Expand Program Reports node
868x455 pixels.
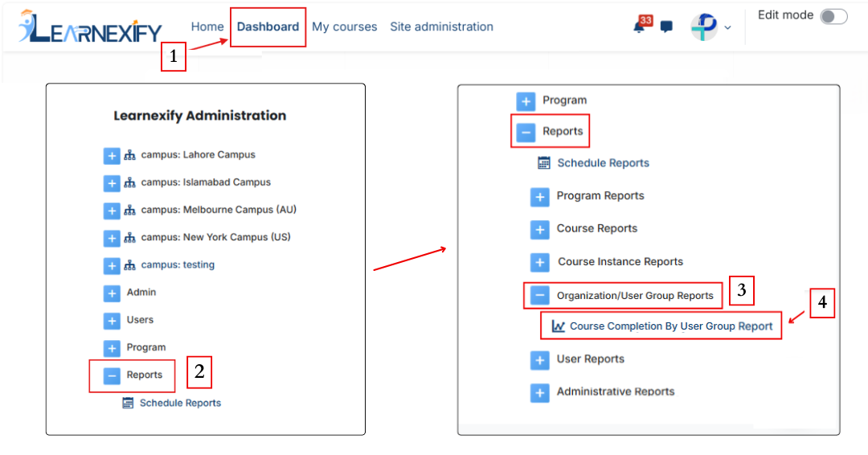coord(540,196)
